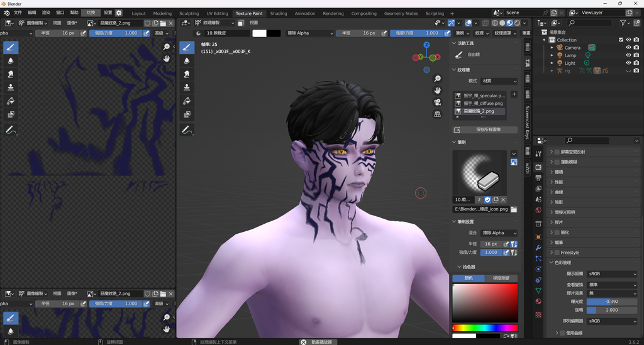Click the gear icon next to 設置
This screenshot has height=345, width=644.
point(119,13)
